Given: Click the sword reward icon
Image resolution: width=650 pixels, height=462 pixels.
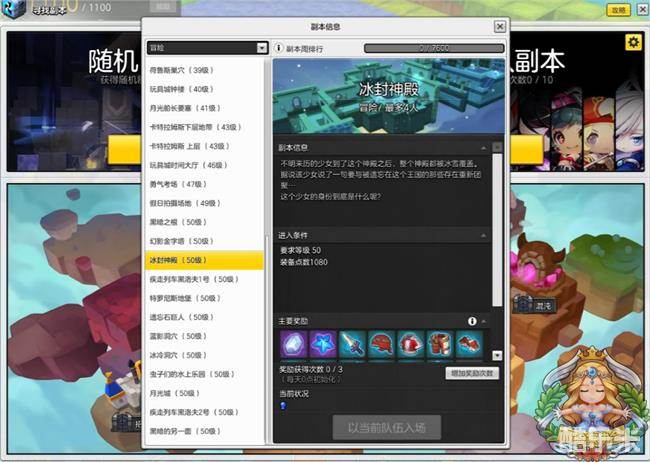Looking at the screenshot, I should 351,344.
